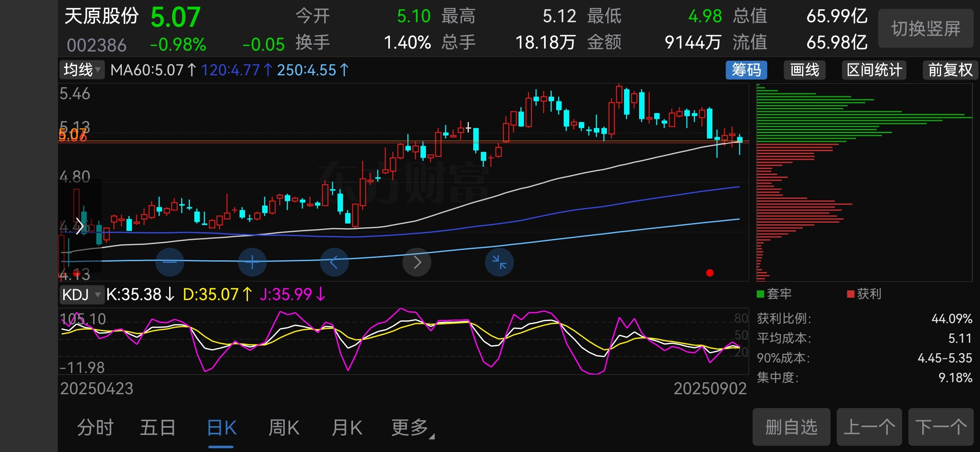Viewport: 980px width, 452px height.
Task: Shift chart right with forward arrow control
Action: coord(417,262)
